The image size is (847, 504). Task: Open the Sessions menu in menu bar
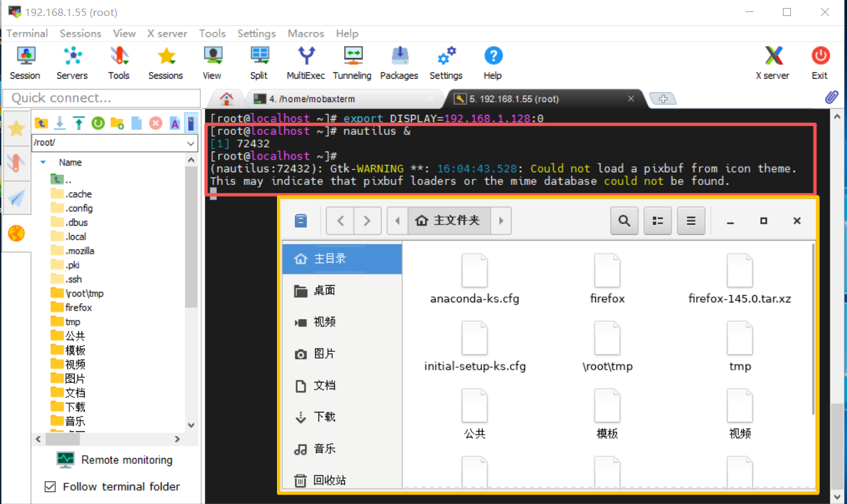pos(80,33)
